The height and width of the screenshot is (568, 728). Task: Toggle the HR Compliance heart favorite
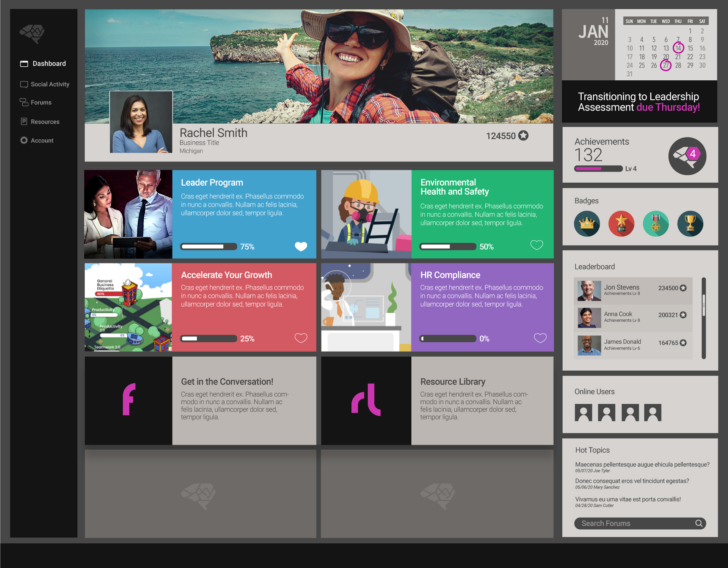pyautogui.click(x=540, y=338)
